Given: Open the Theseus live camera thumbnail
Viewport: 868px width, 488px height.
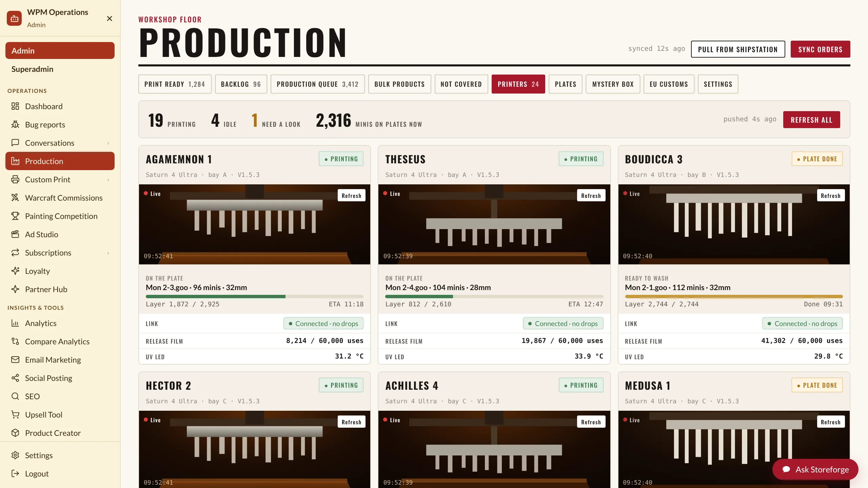Looking at the screenshot, I should (x=494, y=224).
